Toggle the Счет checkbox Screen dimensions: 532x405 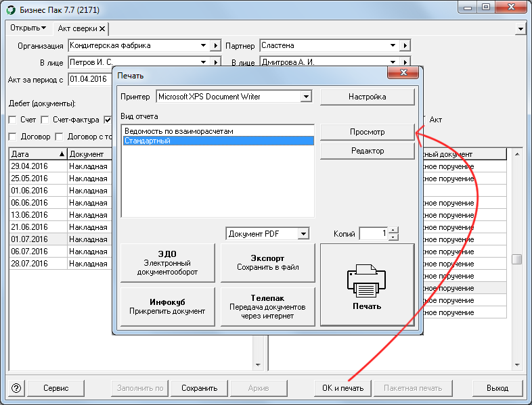[13, 120]
